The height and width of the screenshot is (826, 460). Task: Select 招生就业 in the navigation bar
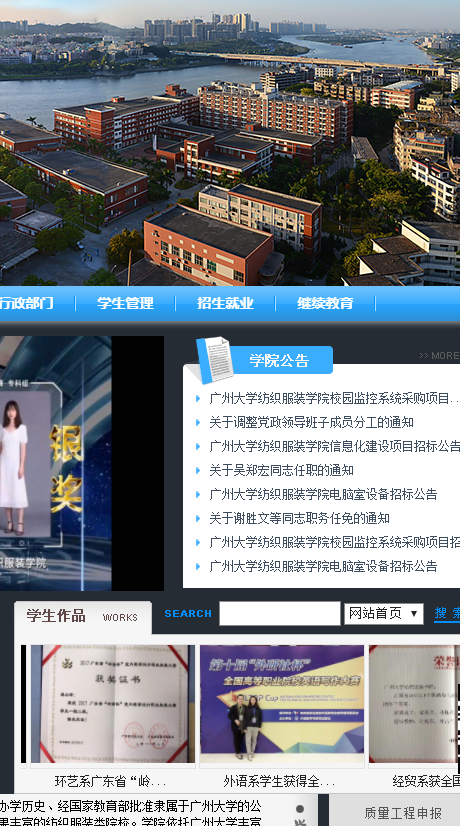click(x=226, y=303)
